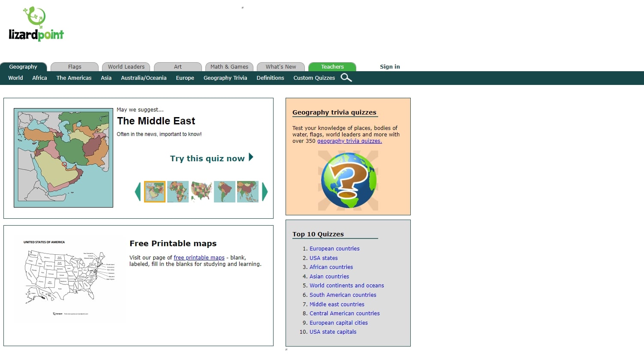644x362 pixels.
Task: Select the USA map thumbnail
Action: tap(201, 192)
